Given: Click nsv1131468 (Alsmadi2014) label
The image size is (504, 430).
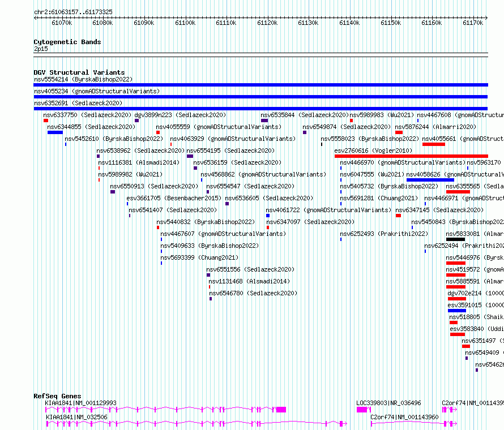Looking at the screenshot, I should [x=249, y=281].
